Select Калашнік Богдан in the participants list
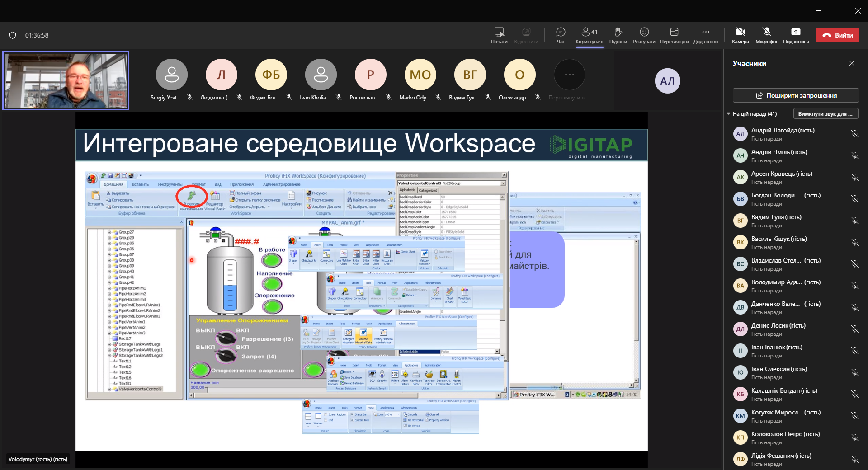The height and width of the screenshot is (470, 868). point(795,394)
